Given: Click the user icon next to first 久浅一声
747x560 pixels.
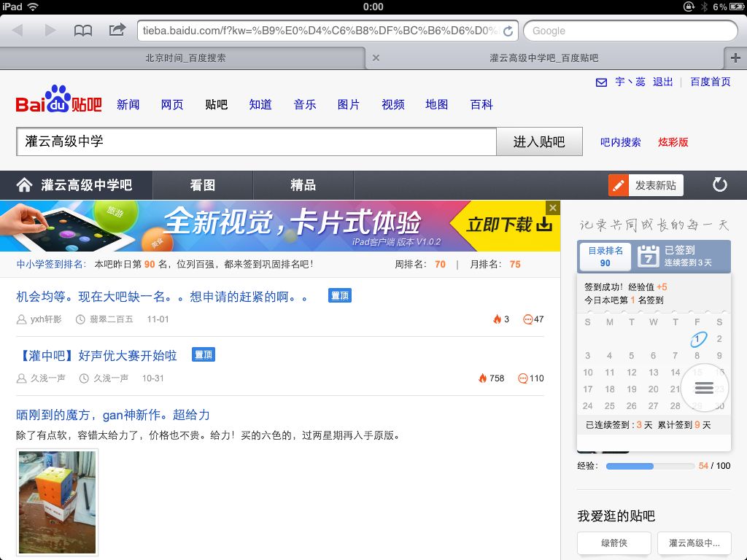Looking at the screenshot, I should (x=21, y=378).
